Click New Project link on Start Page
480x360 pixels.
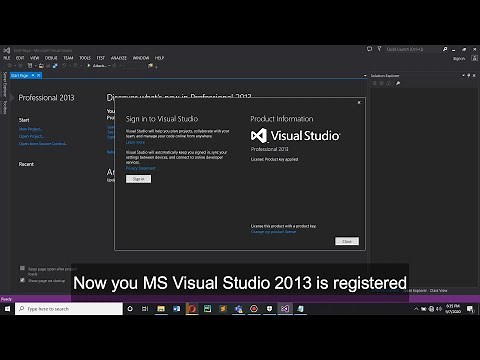click(31, 129)
